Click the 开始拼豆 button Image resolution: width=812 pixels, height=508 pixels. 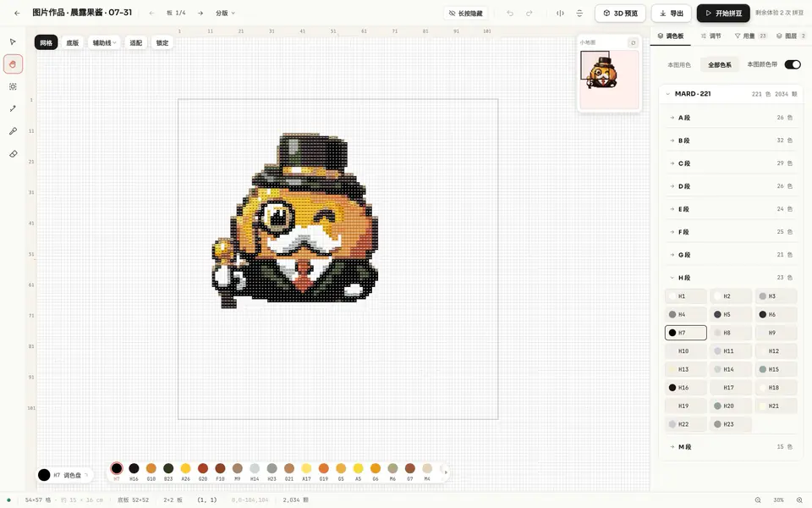pyautogui.click(x=723, y=13)
